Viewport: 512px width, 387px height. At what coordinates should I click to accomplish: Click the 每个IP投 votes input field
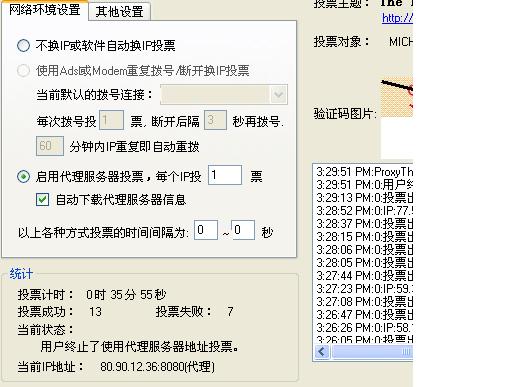225,175
